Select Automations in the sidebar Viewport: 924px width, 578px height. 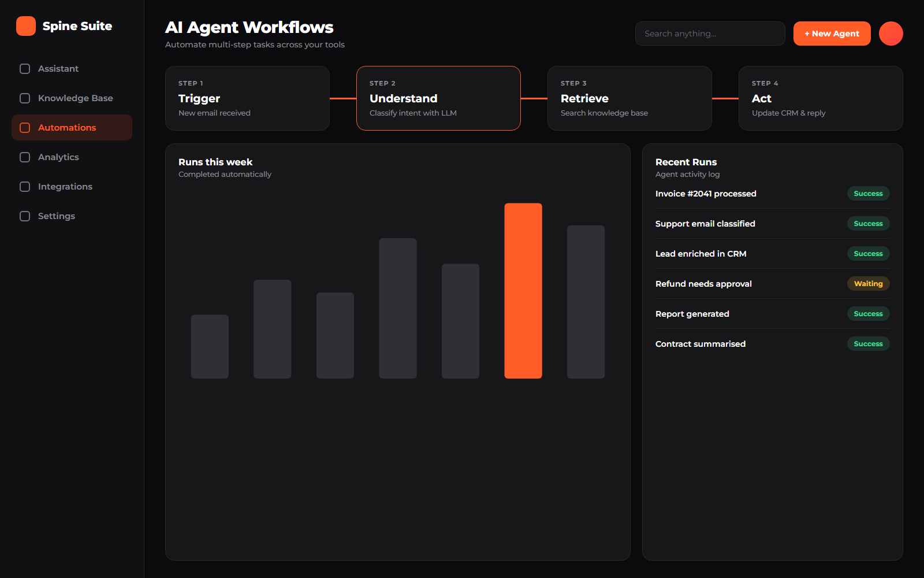[x=72, y=128]
